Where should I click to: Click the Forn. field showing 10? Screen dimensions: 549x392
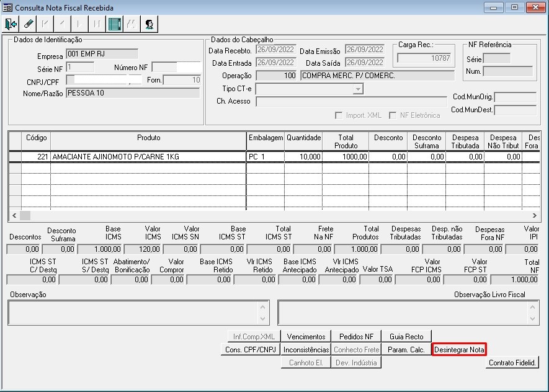tap(182, 80)
